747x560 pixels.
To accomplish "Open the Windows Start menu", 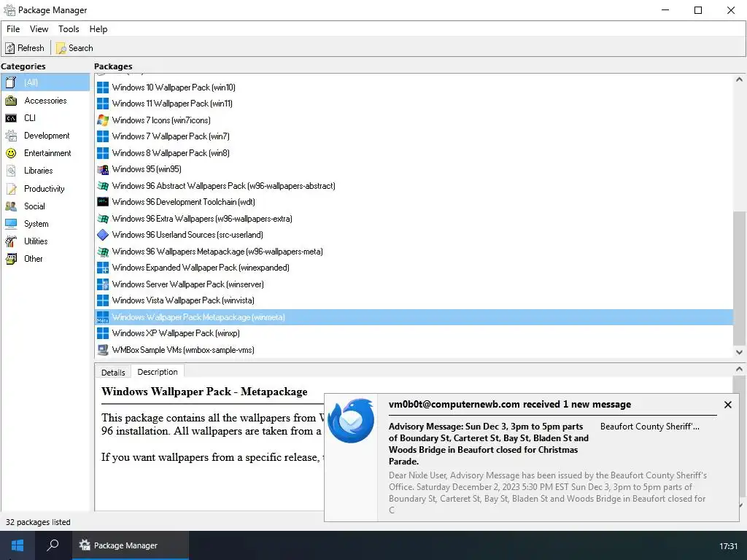I will click(18, 545).
